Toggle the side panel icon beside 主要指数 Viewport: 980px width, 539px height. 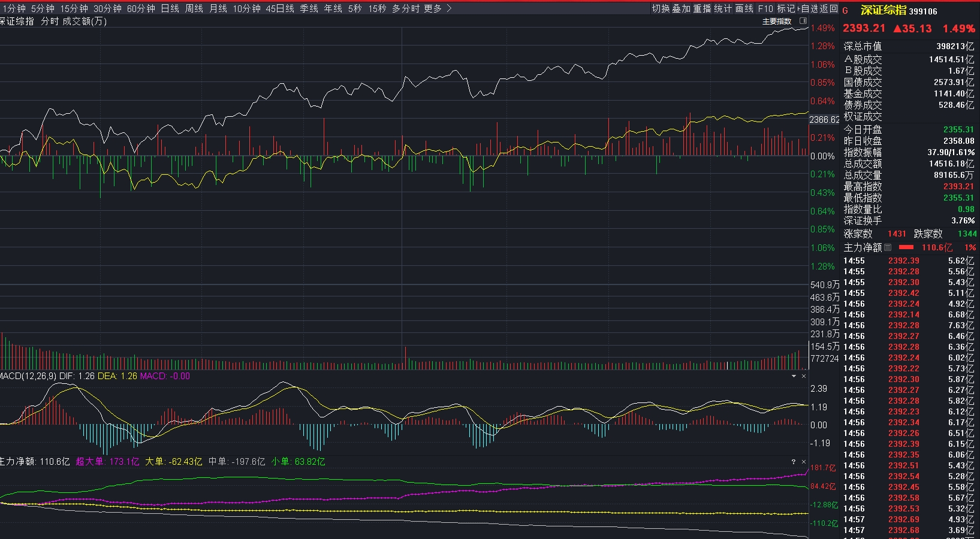(803, 21)
